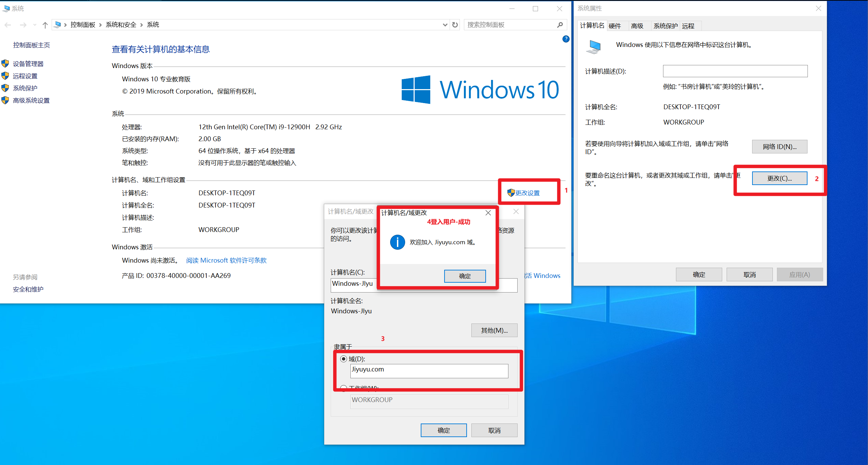Expand the 控制面板 breadcrumb chevron
The image size is (868, 465).
[100, 25]
